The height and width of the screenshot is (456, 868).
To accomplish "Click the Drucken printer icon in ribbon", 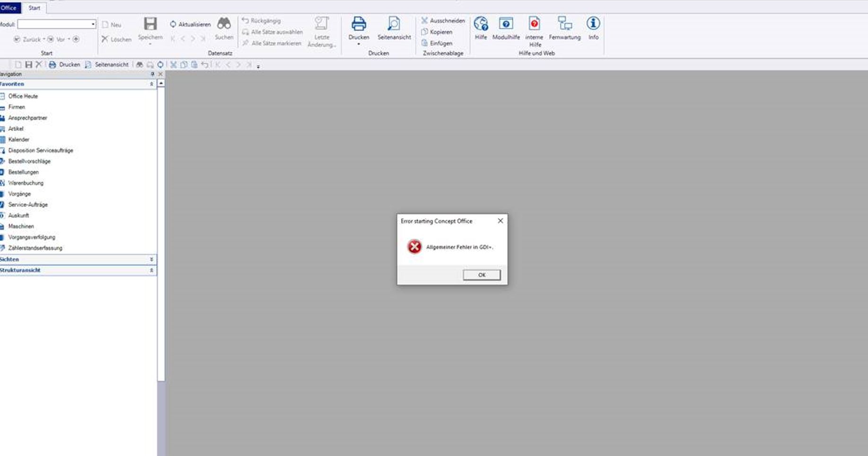I will [x=359, y=24].
